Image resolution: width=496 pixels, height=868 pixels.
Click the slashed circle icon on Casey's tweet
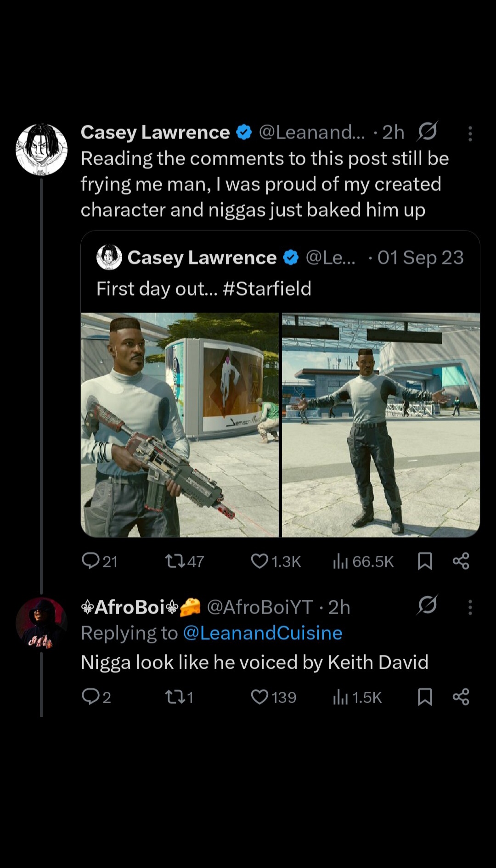tap(427, 132)
